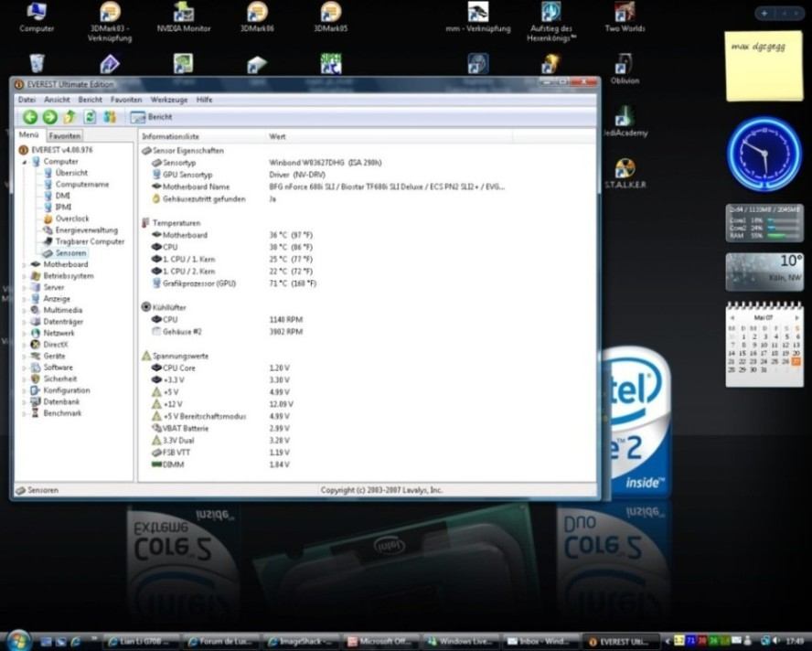Select Software in the tree
This screenshot has height=651, width=812.
pyautogui.click(x=58, y=368)
